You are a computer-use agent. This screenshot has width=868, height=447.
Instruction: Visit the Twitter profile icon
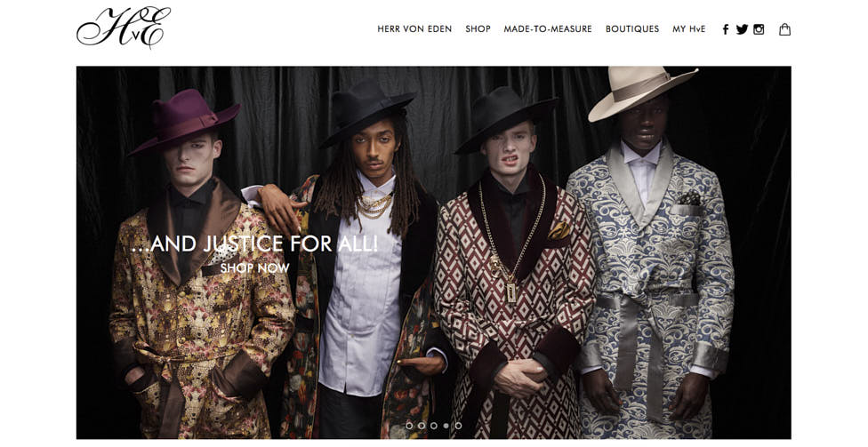[742, 29]
